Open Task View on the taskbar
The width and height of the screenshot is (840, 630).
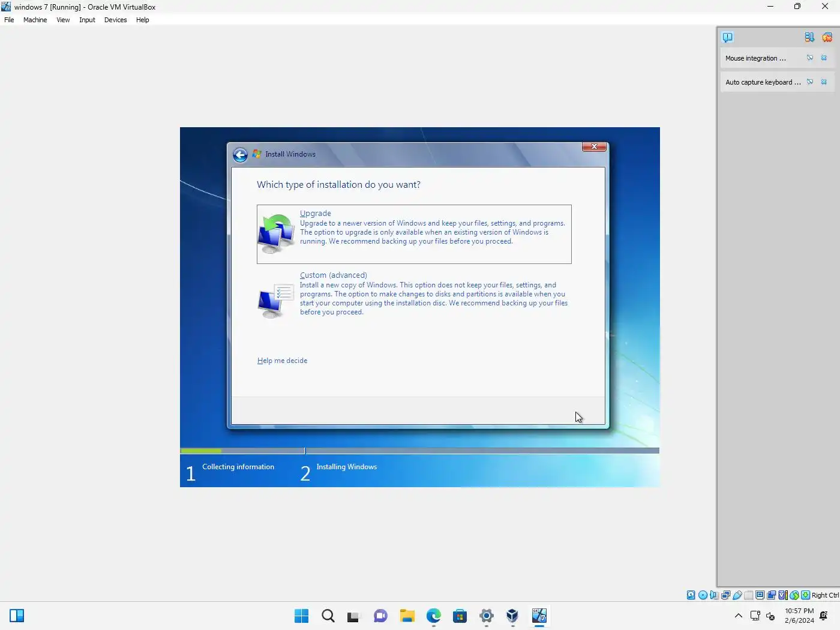(x=353, y=616)
